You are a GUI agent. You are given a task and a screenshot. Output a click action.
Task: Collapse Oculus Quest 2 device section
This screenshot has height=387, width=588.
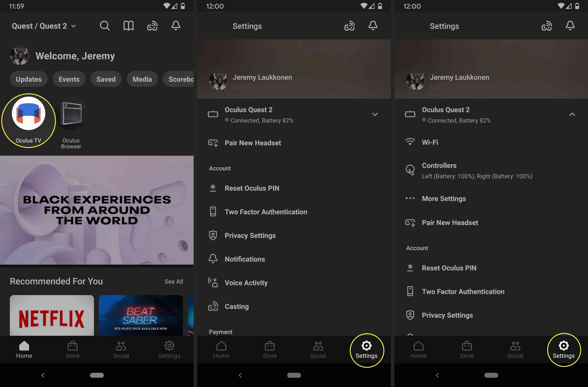pyautogui.click(x=572, y=114)
